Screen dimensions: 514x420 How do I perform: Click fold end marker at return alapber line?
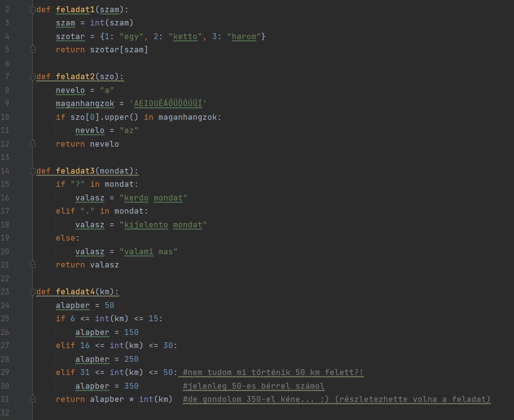point(32,399)
